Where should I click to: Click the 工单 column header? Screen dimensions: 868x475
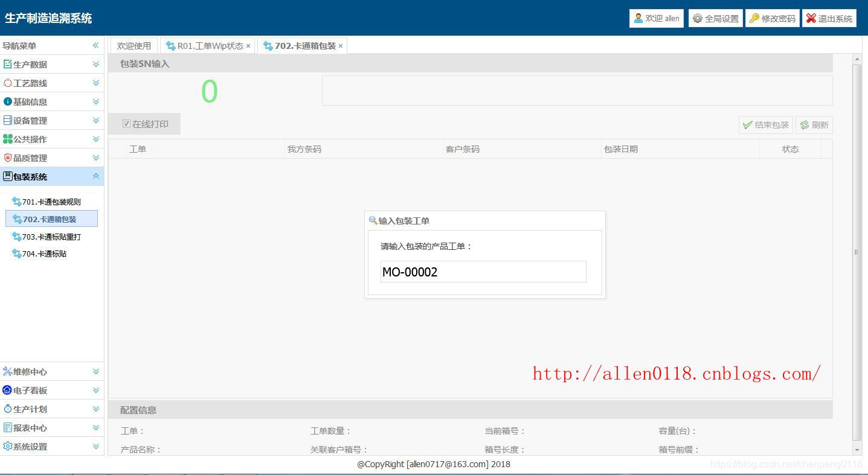tap(205, 149)
